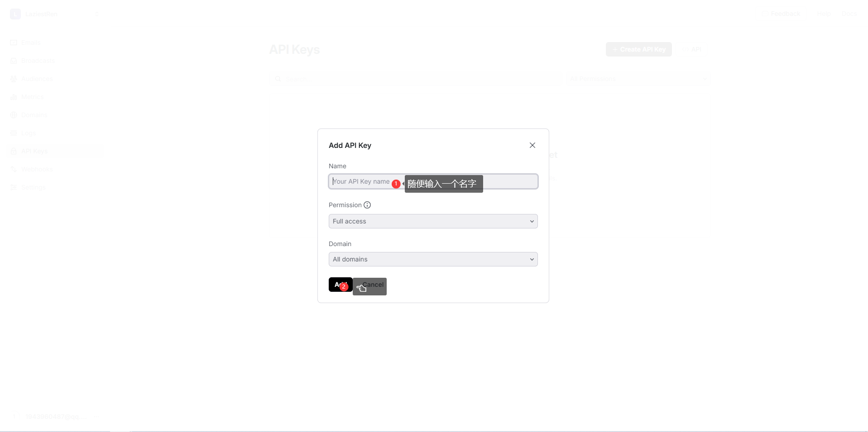Click the Domains globe icon in sidebar
Viewport: 868px width, 432px height.
coord(14,115)
